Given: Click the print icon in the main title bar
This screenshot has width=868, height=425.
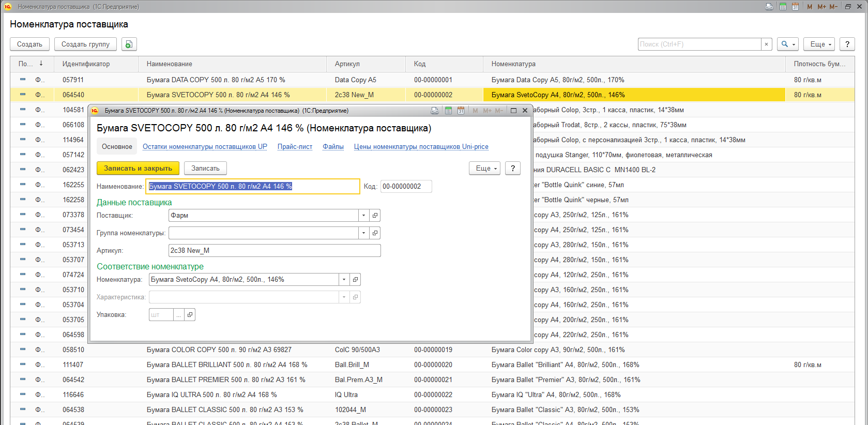Looking at the screenshot, I should [769, 7].
